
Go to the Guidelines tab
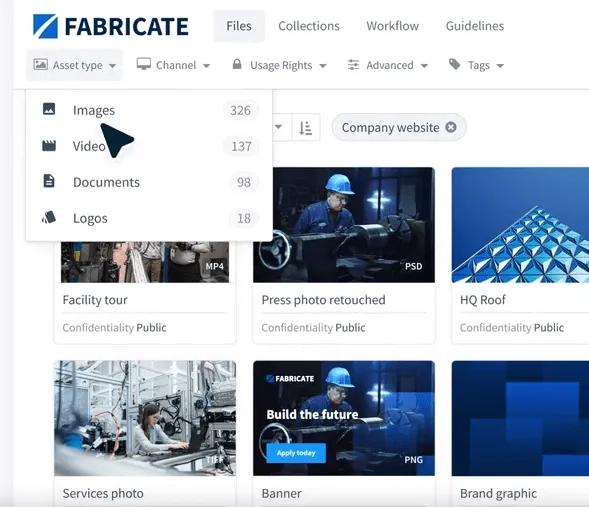click(x=475, y=26)
